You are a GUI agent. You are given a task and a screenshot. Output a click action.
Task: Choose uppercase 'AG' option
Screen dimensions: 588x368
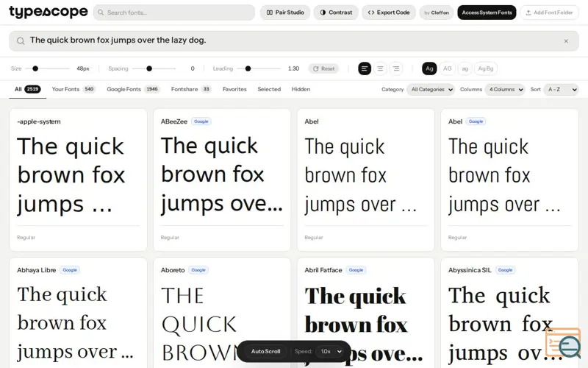448,68
